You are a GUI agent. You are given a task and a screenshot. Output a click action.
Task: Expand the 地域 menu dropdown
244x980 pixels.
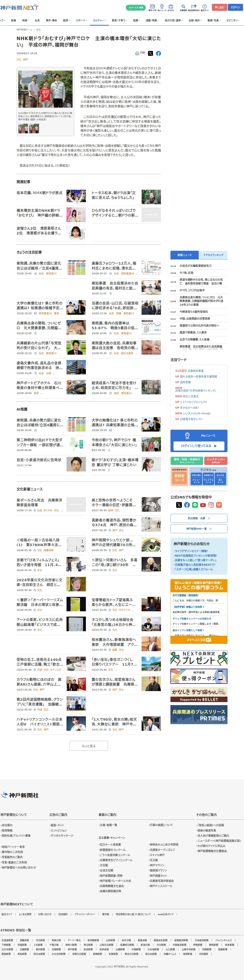[25, 21]
